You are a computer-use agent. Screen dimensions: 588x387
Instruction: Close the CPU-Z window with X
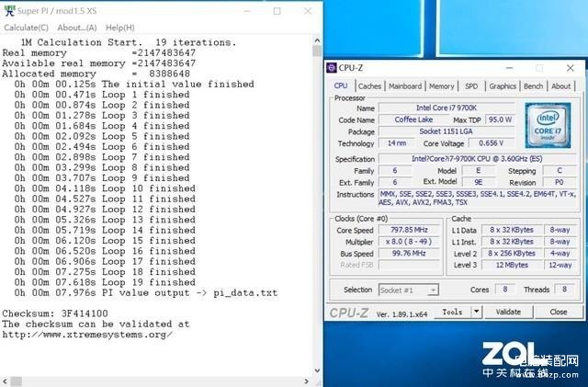point(570,68)
